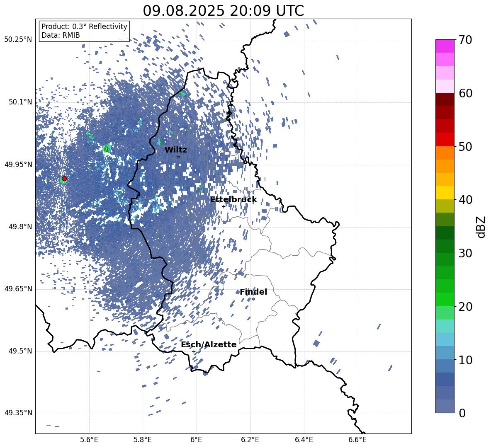The width and height of the screenshot is (491, 448).
Task: Click the 5.6°E longitude label
Action: (89, 440)
